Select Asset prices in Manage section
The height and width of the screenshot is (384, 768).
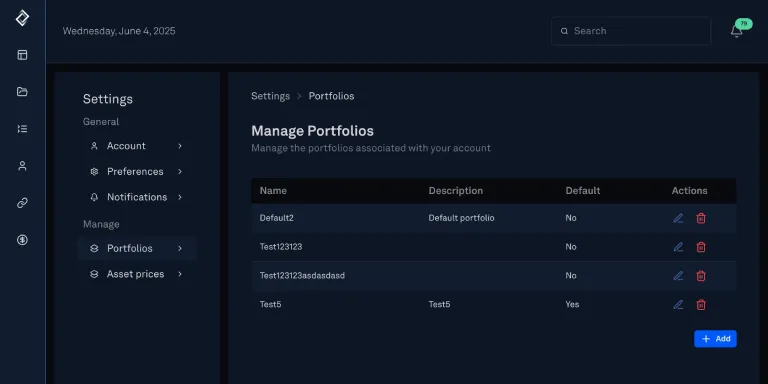tap(137, 274)
